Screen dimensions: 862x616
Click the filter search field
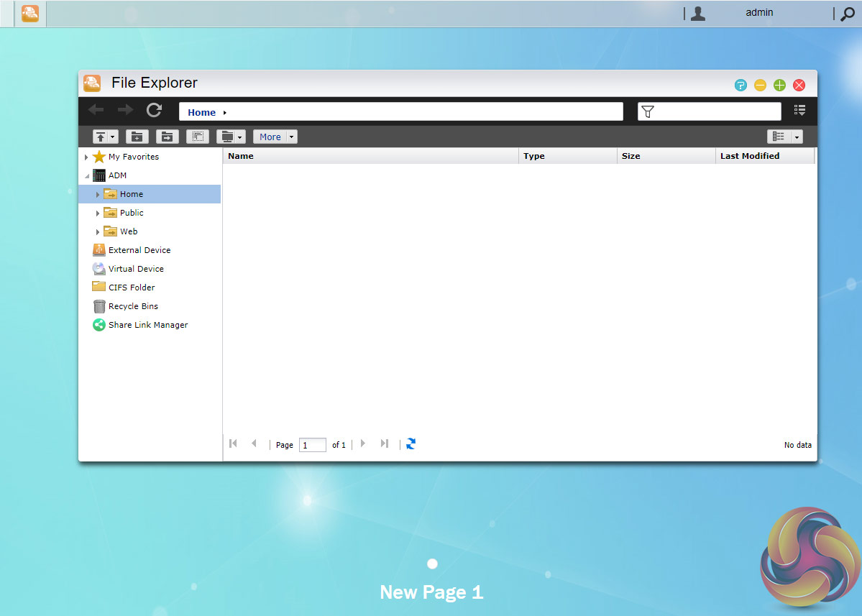pyautogui.click(x=717, y=111)
